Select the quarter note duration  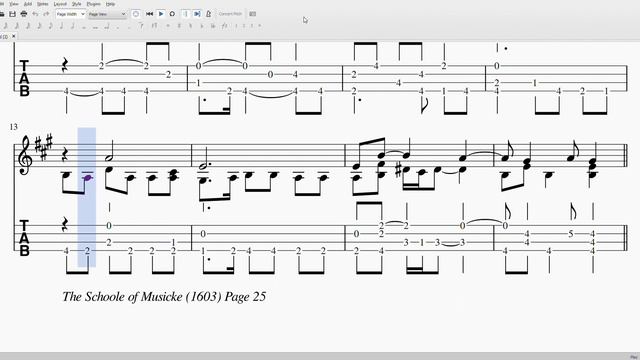click(x=61, y=26)
